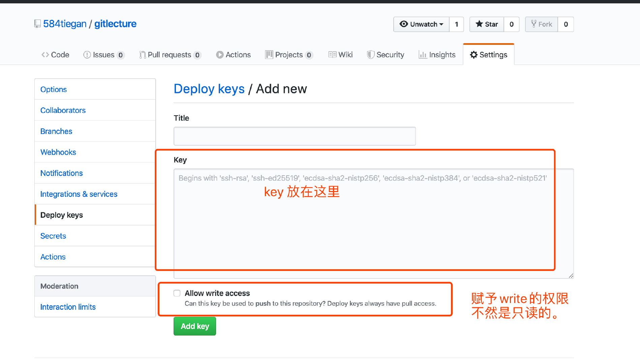Image resolution: width=640 pixels, height=364 pixels.
Task: Click the Pull requests tab icon
Action: pos(143,55)
